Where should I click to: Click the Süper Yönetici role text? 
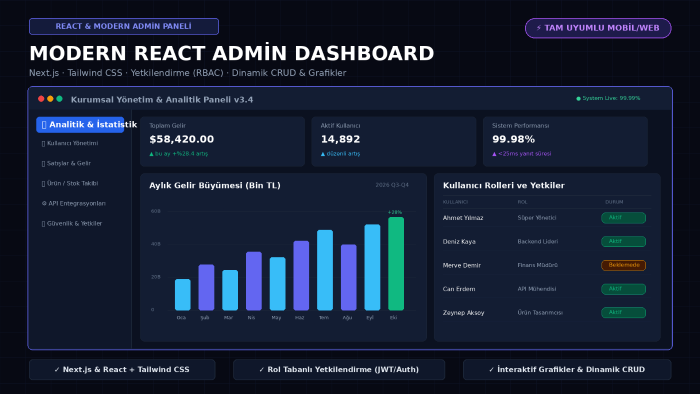[537, 218]
